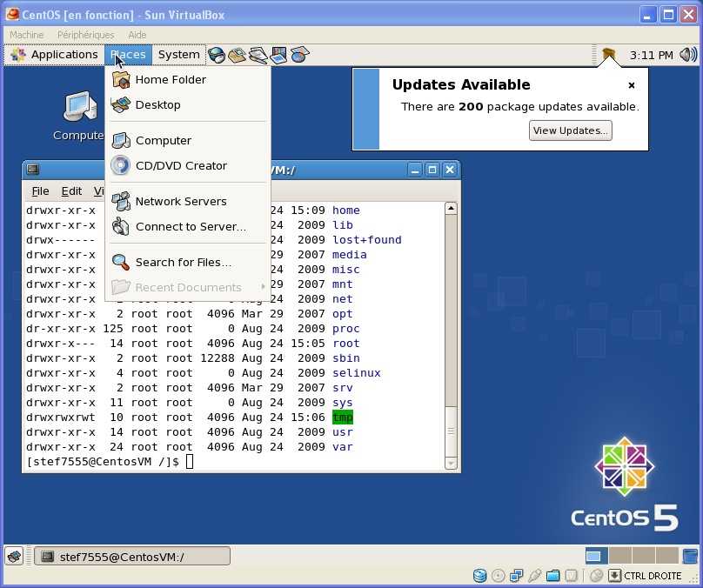Click the Search for Files magnifier icon
The height and width of the screenshot is (588, 703).
tap(121, 262)
